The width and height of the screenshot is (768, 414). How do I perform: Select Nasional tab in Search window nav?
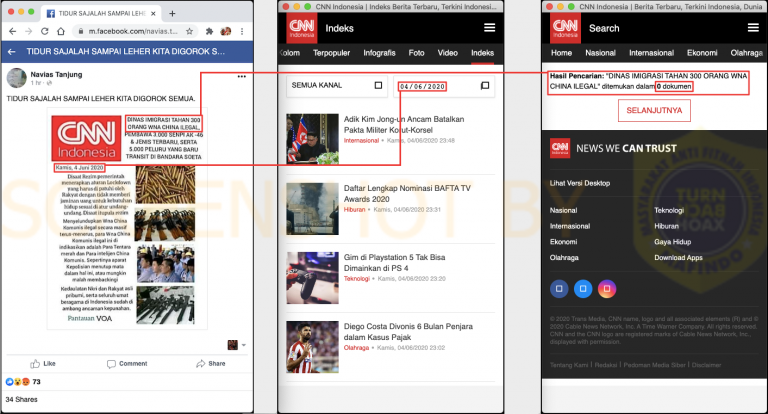click(x=600, y=53)
